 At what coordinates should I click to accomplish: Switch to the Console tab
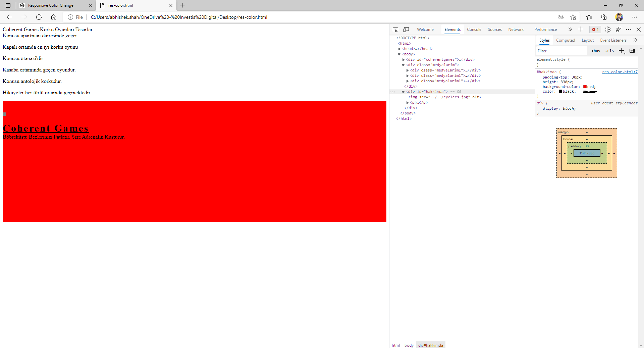pyautogui.click(x=474, y=30)
